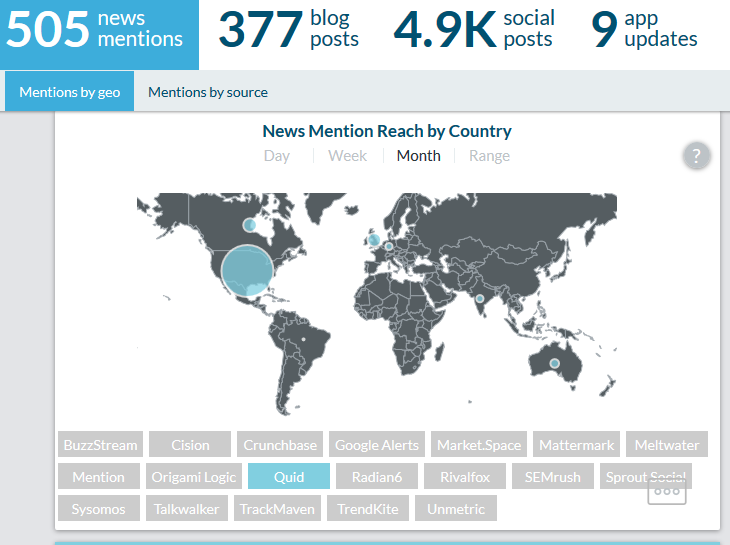Select the 4.9K social posts tile
730x545 pixels.
[x=474, y=29]
